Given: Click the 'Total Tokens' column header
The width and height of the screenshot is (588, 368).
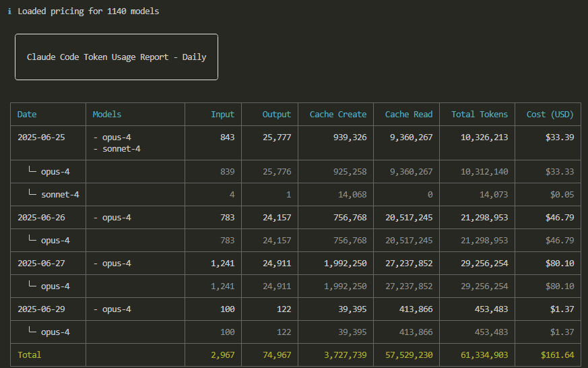Looking at the screenshot, I should (480, 115).
